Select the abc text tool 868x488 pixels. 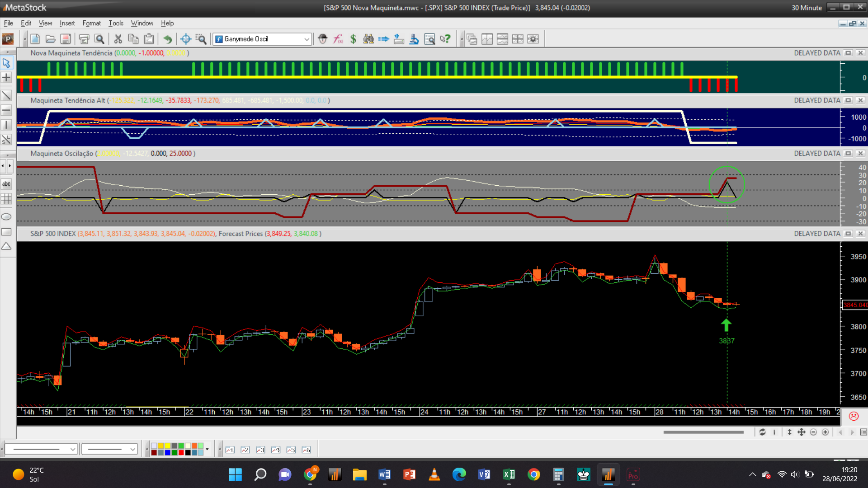(6, 184)
